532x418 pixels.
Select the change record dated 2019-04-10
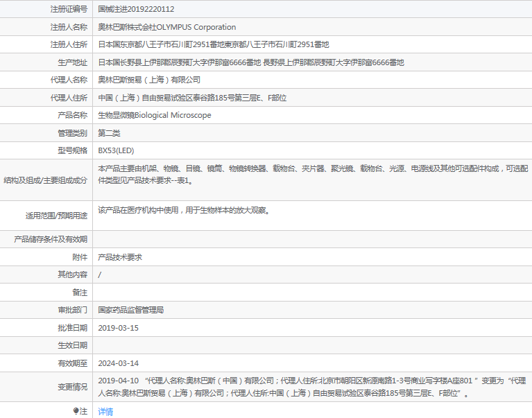(312, 387)
